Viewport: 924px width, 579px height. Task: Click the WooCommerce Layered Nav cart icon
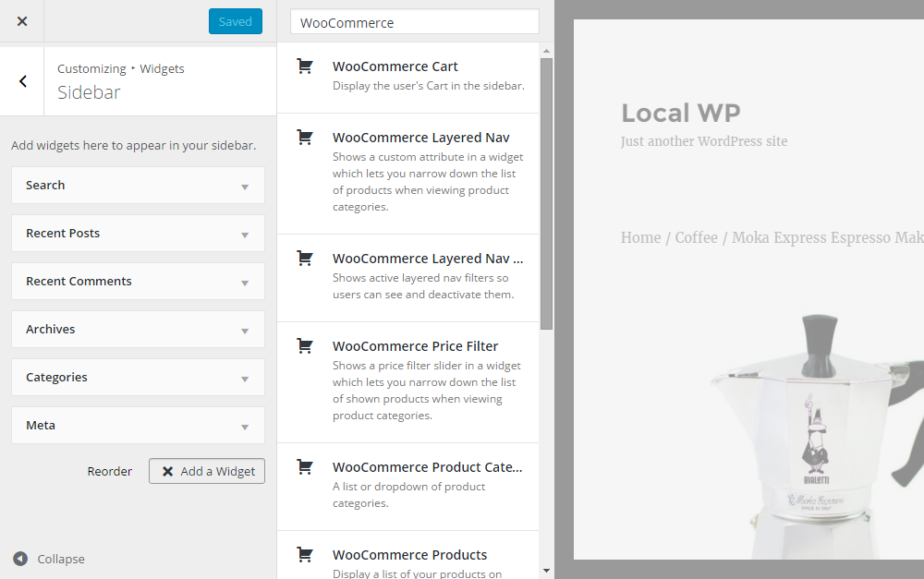click(305, 136)
